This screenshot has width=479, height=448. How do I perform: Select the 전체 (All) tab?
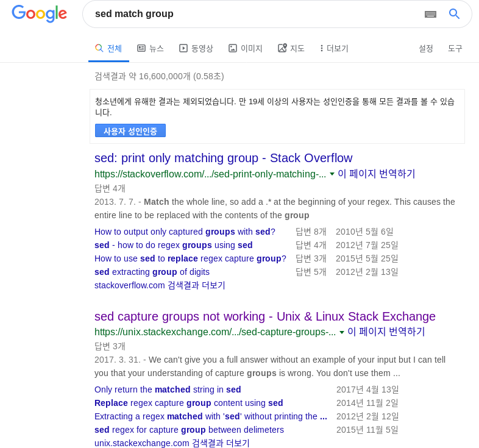[x=108, y=48]
